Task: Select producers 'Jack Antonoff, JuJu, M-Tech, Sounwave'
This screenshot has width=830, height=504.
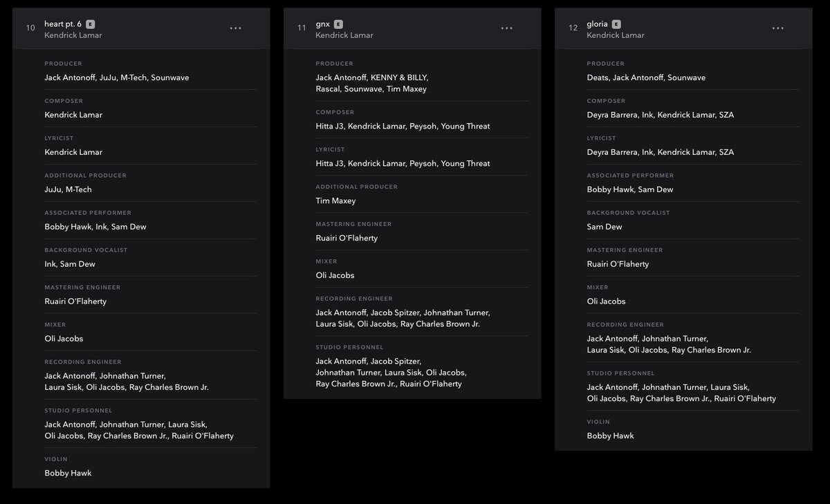Action: pyautogui.click(x=117, y=77)
